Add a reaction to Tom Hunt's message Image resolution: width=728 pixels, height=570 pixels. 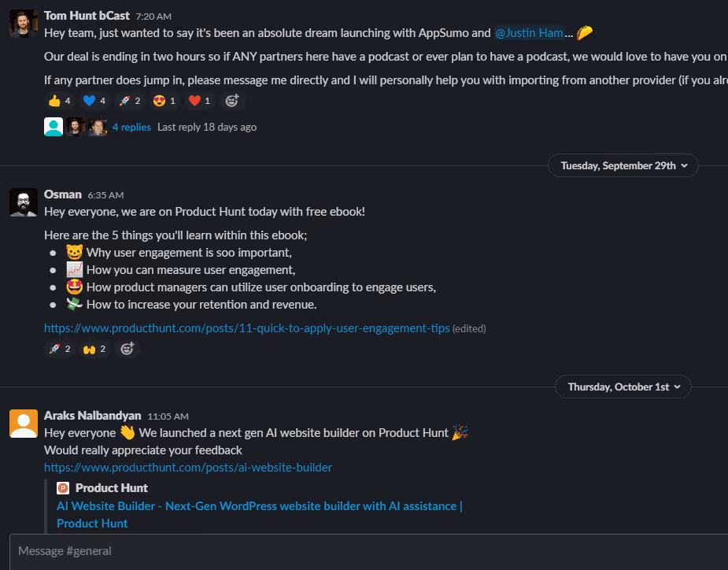point(231,101)
